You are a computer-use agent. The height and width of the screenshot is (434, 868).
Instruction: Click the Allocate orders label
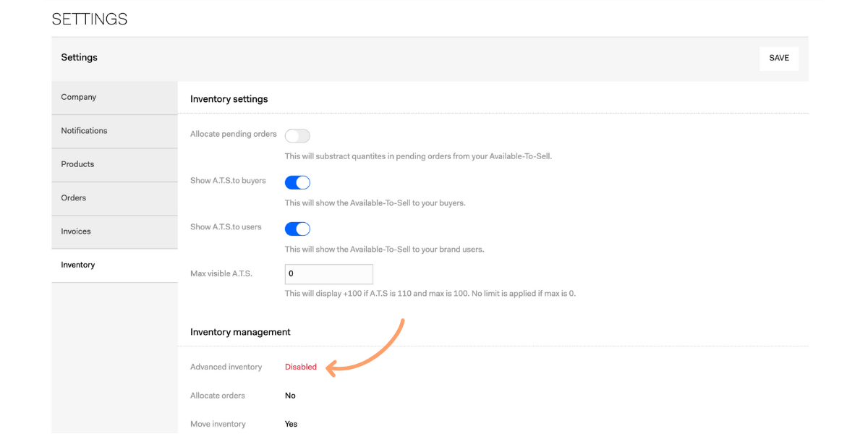pyautogui.click(x=218, y=396)
